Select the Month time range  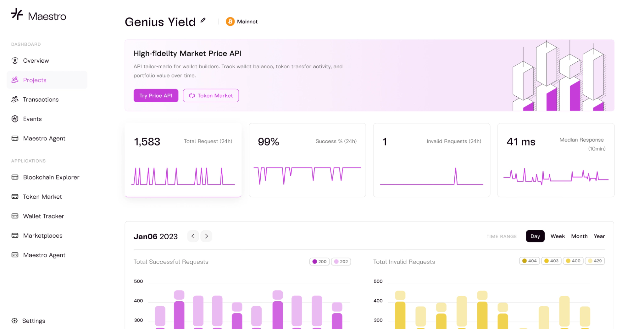click(579, 236)
